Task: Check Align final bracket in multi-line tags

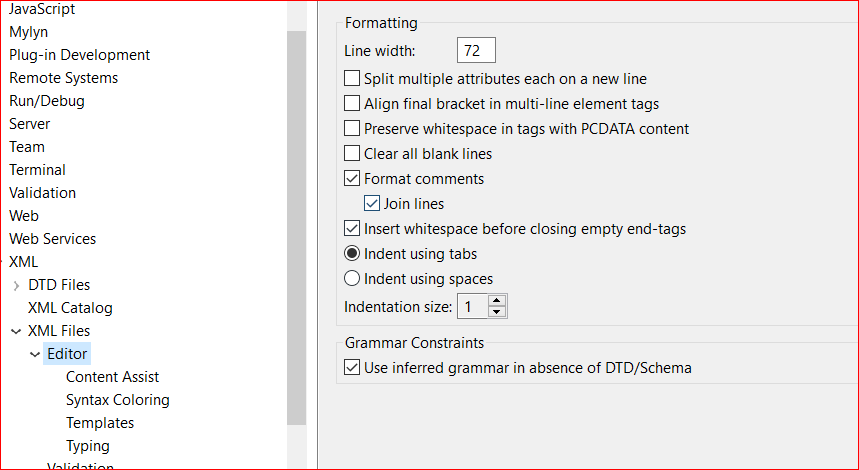Action: point(352,103)
